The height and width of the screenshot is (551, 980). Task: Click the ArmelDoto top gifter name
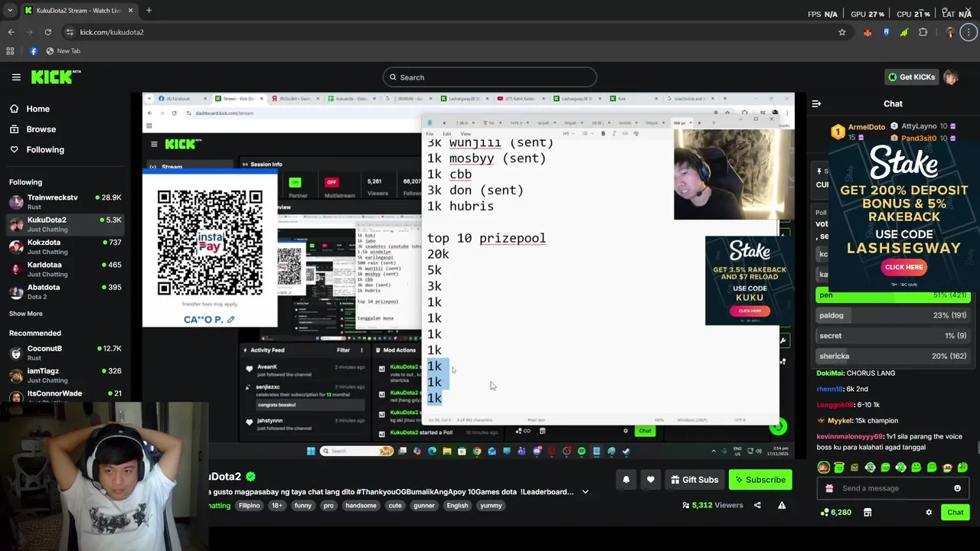coord(866,127)
